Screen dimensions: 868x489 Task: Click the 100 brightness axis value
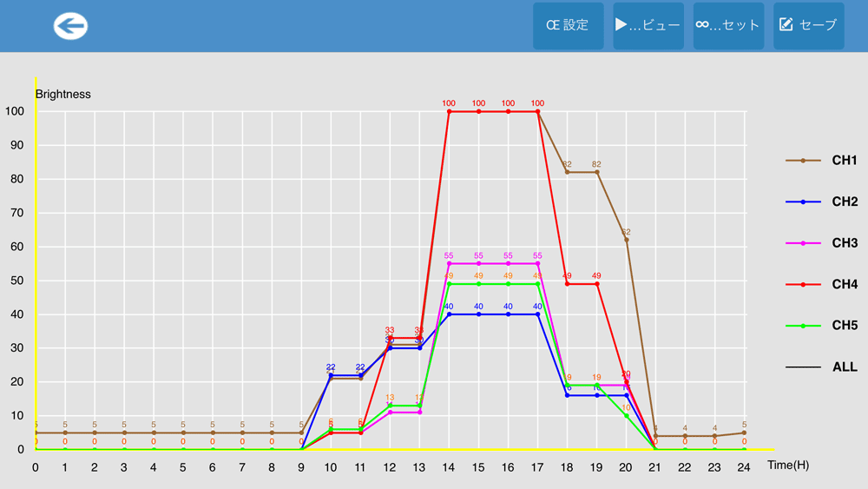tap(15, 111)
